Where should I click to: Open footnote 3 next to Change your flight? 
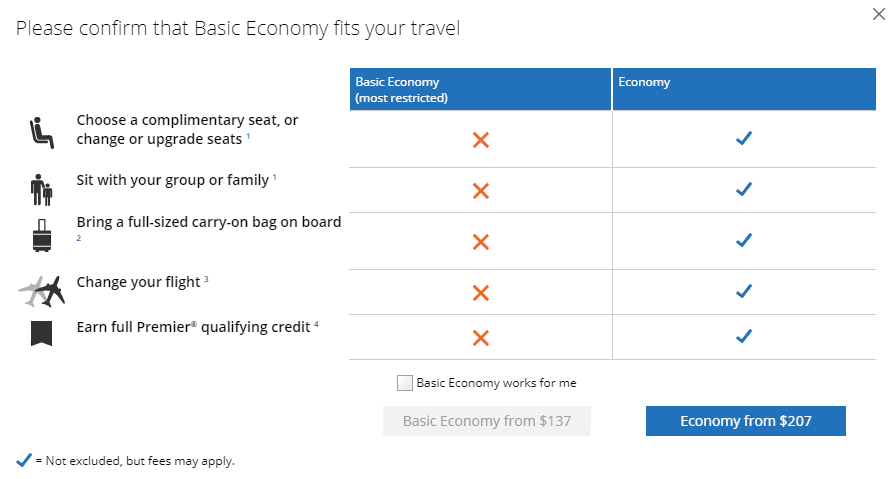pos(206,279)
